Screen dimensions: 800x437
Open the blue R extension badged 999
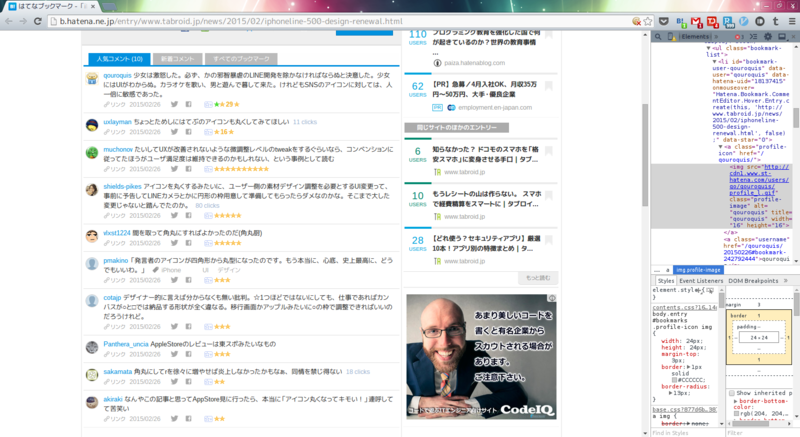(729, 21)
